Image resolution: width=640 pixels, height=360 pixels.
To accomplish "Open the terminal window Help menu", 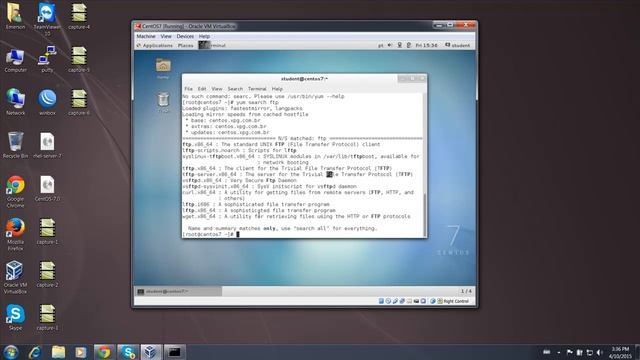I will 277,89.
